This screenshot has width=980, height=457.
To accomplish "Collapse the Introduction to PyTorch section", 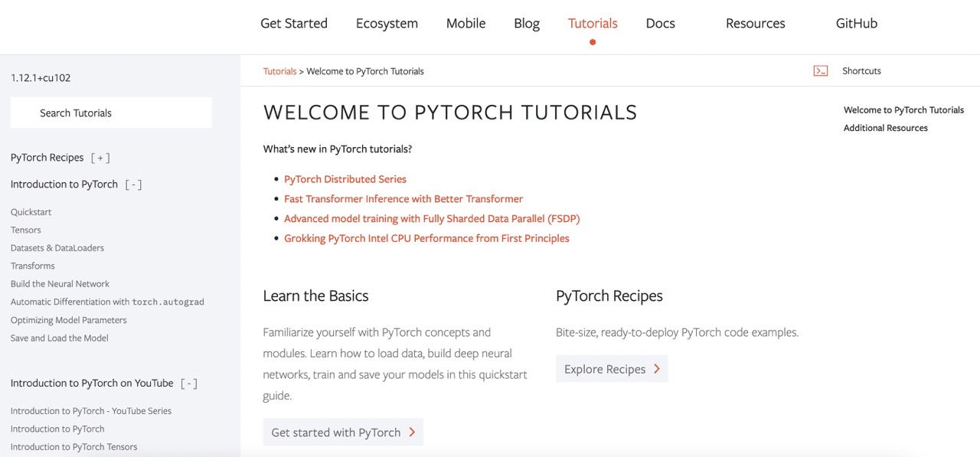I will tap(133, 184).
